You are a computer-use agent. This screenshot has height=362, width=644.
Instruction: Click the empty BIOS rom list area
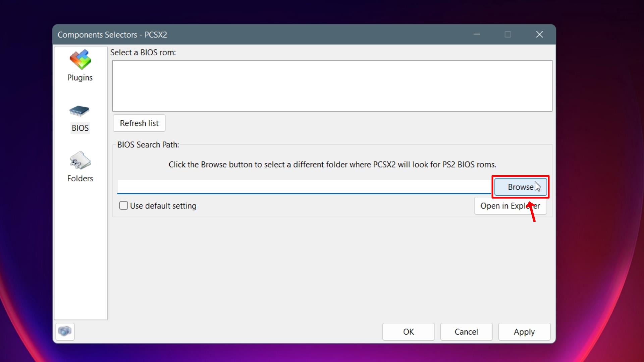click(x=332, y=85)
